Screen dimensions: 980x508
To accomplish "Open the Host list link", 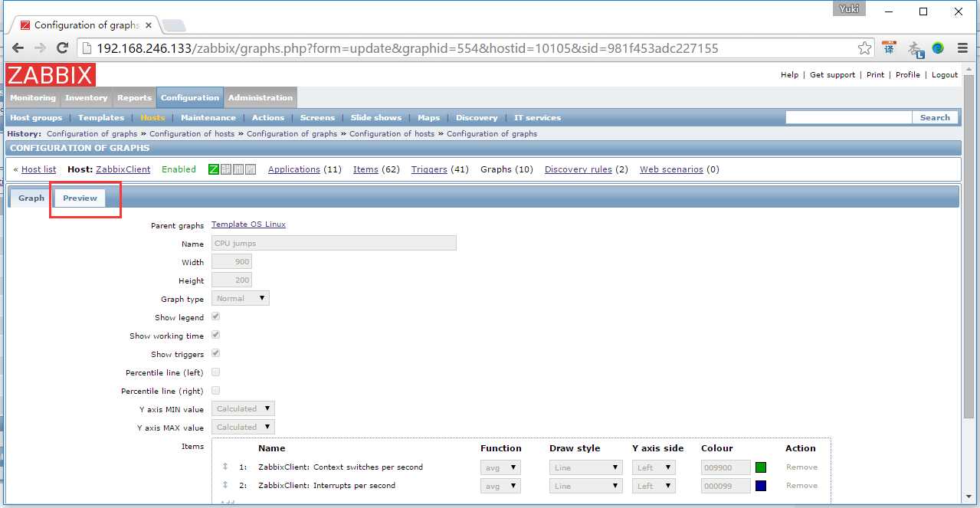I will (x=38, y=169).
